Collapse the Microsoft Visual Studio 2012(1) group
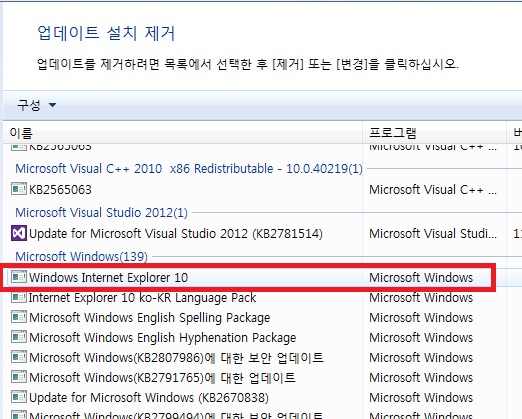This screenshot has height=419, width=522. tap(101, 213)
